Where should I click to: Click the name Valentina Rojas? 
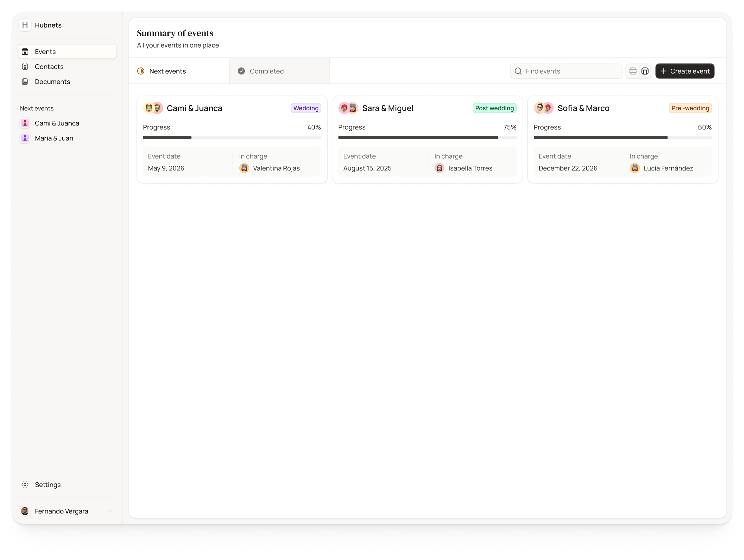pos(276,168)
